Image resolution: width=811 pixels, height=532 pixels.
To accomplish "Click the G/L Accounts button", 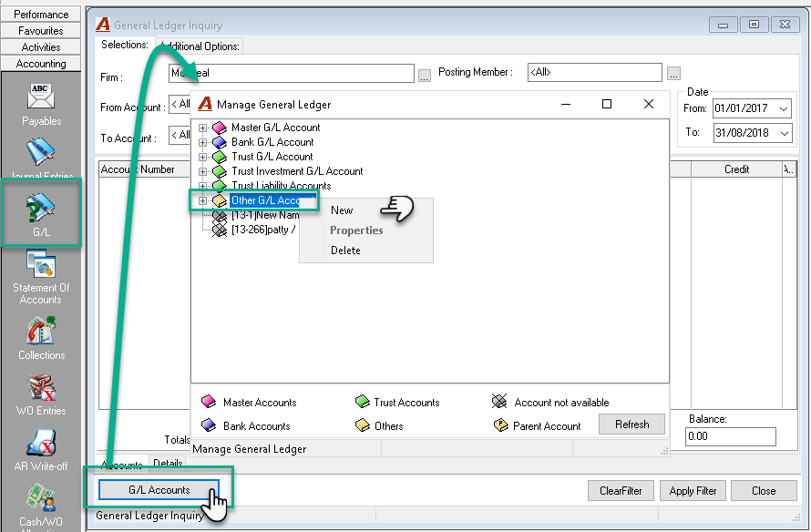I will click(159, 489).
